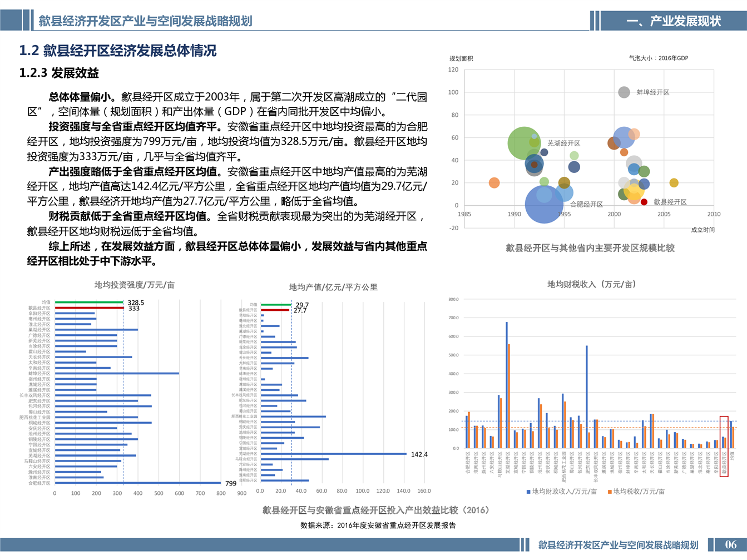Viewport: 747px width, 560px height.
Task: Click the page number 06
Action: (731, 544)
